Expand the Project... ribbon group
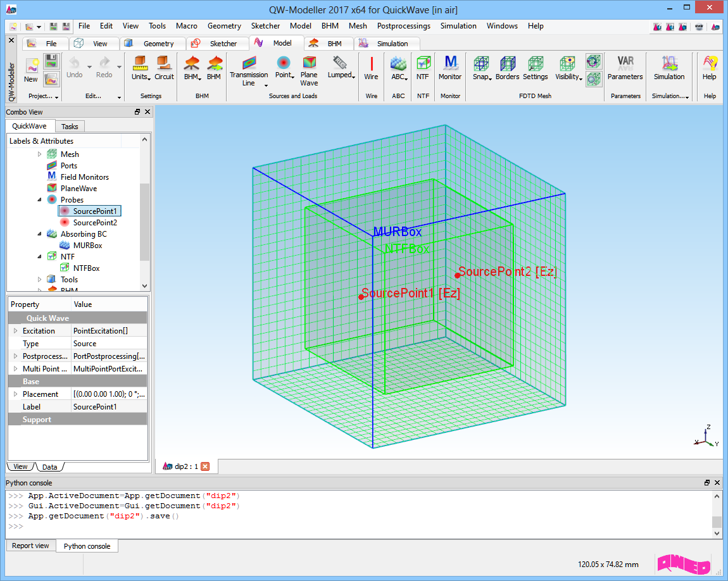Viewport: 728px width, 581px height. tap(56, 97)
